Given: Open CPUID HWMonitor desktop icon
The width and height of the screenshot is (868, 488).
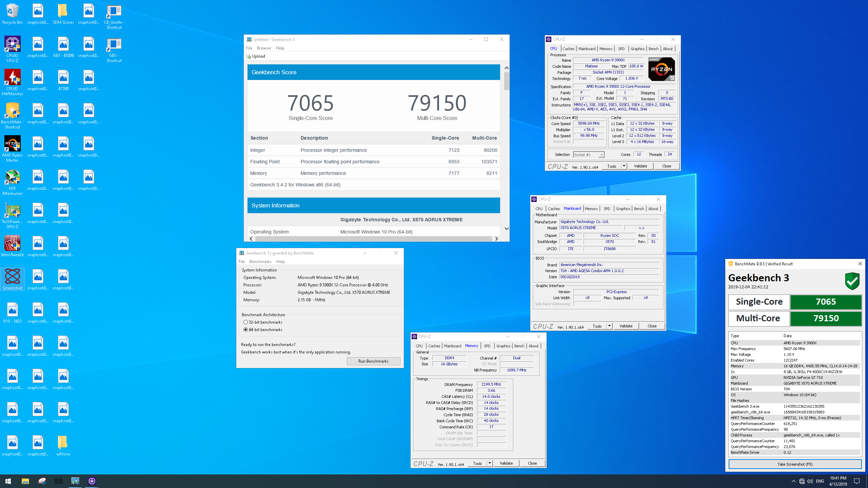Looking at the screenshot, I should (13, 83).
